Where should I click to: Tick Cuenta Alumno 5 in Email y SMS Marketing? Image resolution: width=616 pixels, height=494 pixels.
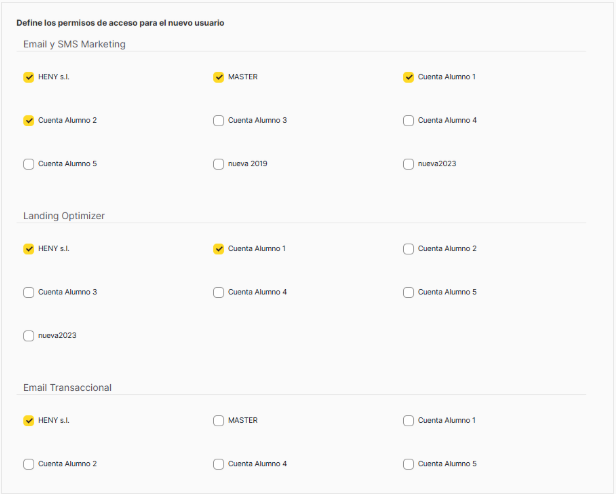pos(28,164)
